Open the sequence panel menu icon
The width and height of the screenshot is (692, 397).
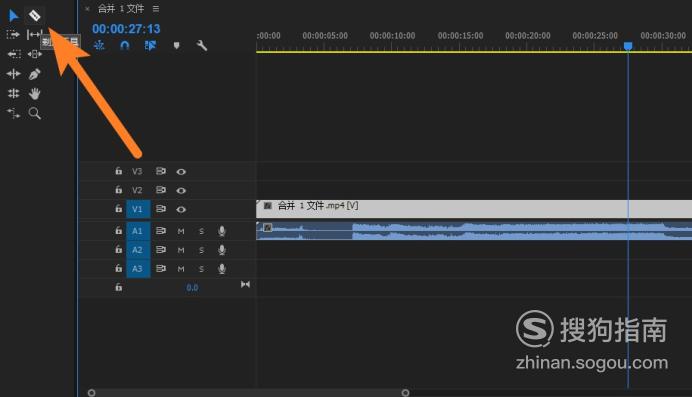[x=156, y=8]
